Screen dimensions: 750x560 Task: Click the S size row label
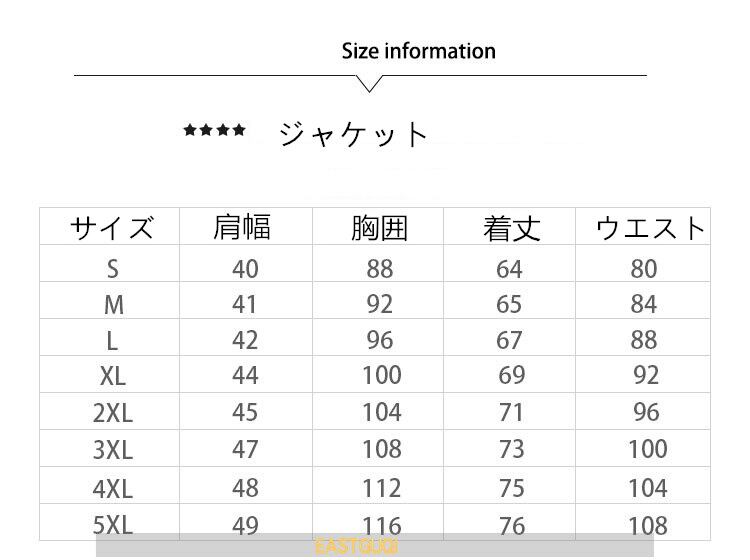112,268
